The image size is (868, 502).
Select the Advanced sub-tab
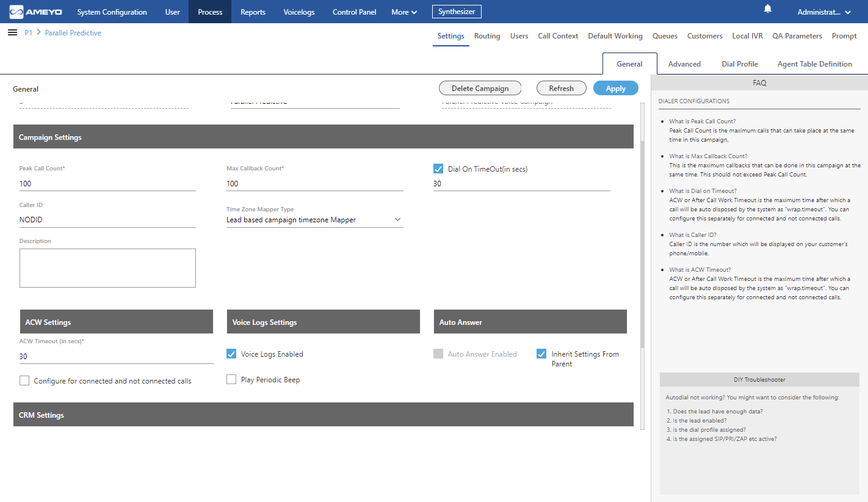(684, 64)
